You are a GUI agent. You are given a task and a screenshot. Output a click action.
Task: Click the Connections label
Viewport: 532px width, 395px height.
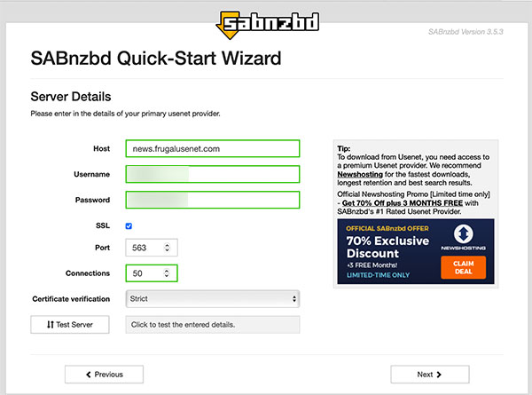88,273
